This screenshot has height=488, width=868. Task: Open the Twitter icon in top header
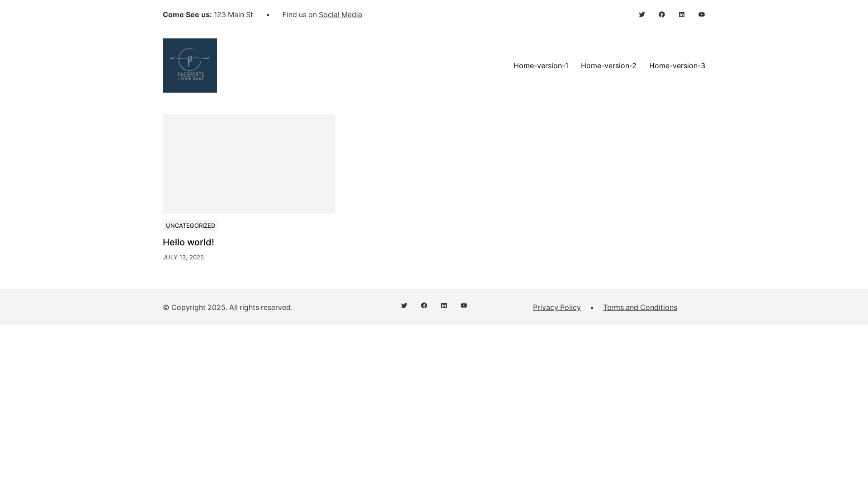pos(642,14)
